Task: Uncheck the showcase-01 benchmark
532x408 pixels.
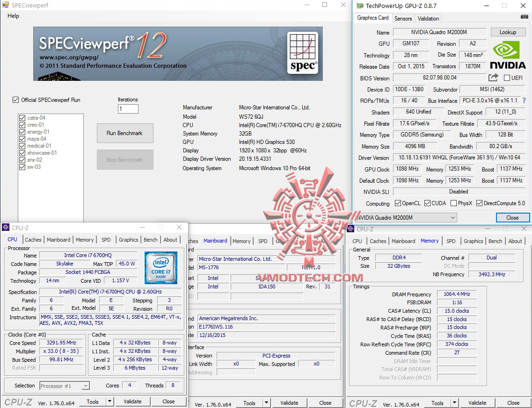Action: [x=22, y=153]
